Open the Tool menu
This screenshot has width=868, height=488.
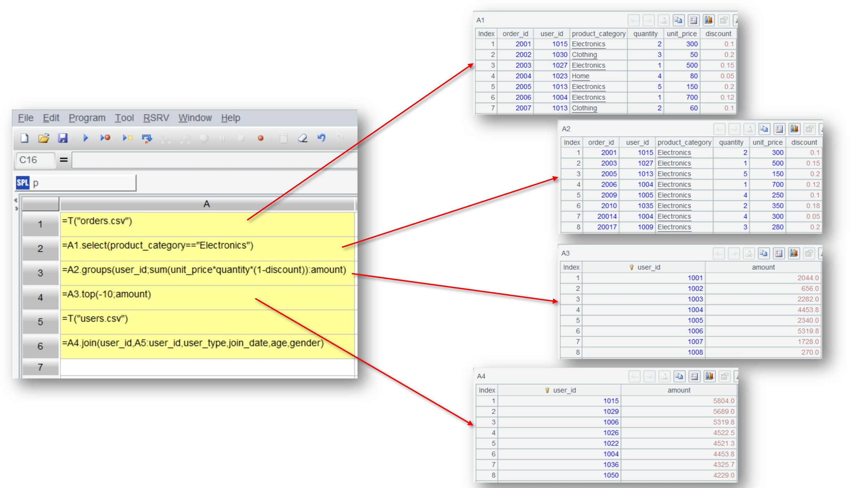[124, 118]
